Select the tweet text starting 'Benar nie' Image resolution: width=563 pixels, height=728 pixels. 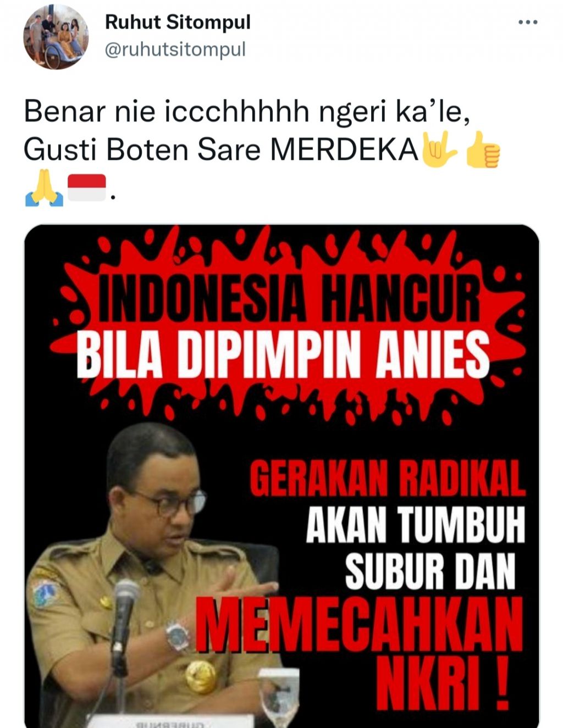click(x=247, y=112)
